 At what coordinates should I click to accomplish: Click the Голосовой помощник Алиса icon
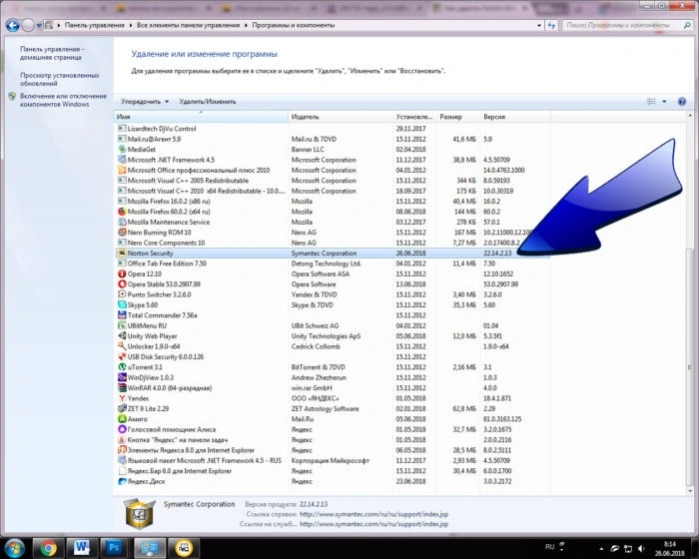click(122, 429)
